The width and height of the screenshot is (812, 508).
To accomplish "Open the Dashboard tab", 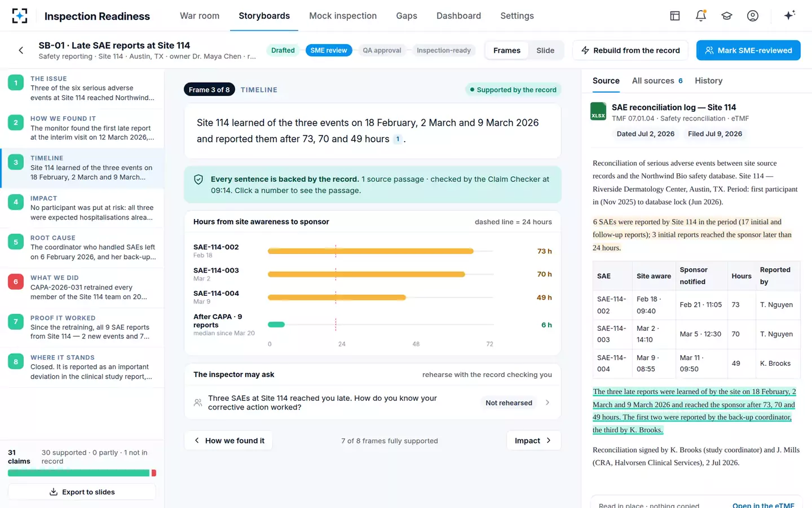I will pyautogui.click(x=458, y=16).
